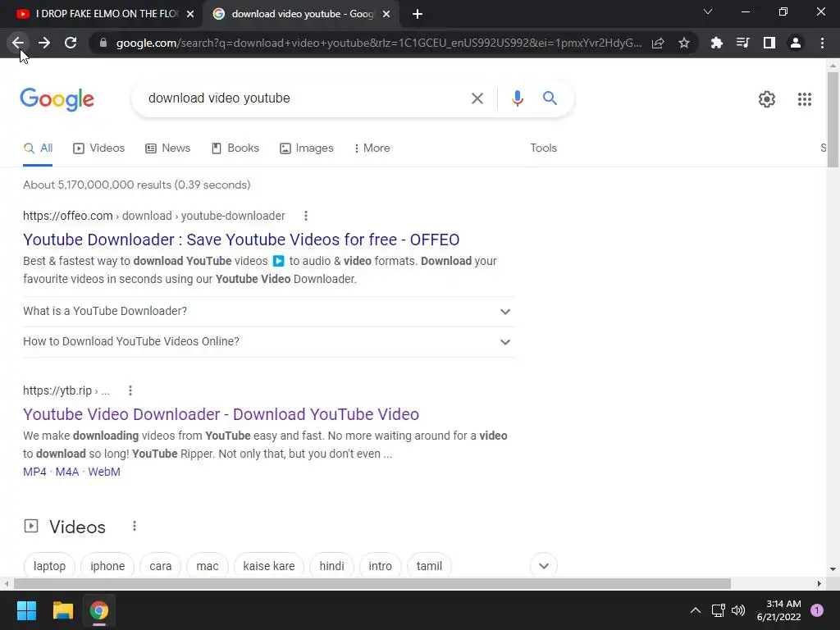
Task: Close the YouTube Elmo tab
Action: coord(190,15)
